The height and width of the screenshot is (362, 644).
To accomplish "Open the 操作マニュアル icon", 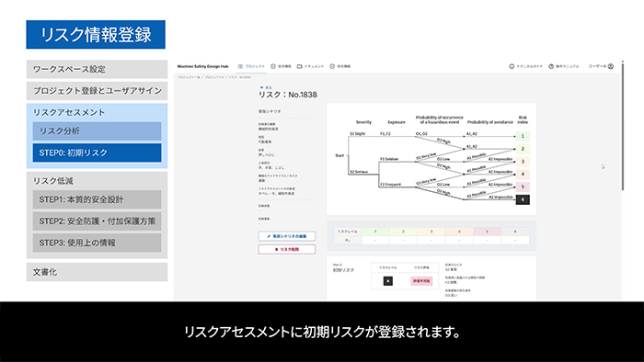I will [x=551, y=66].
